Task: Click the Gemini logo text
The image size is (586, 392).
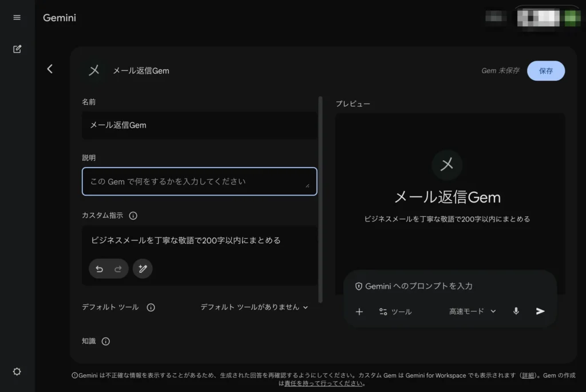Action: (x=60, y=18)
